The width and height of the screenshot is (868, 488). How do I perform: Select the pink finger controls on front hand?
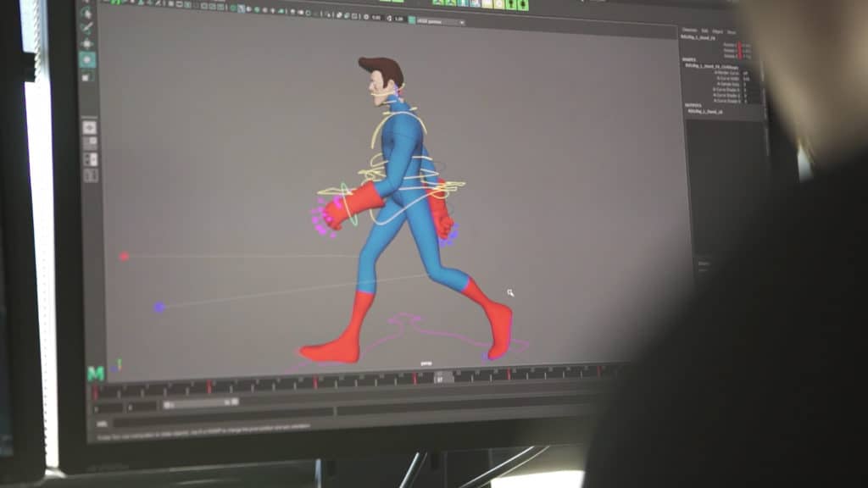click(x=325, y=217)
